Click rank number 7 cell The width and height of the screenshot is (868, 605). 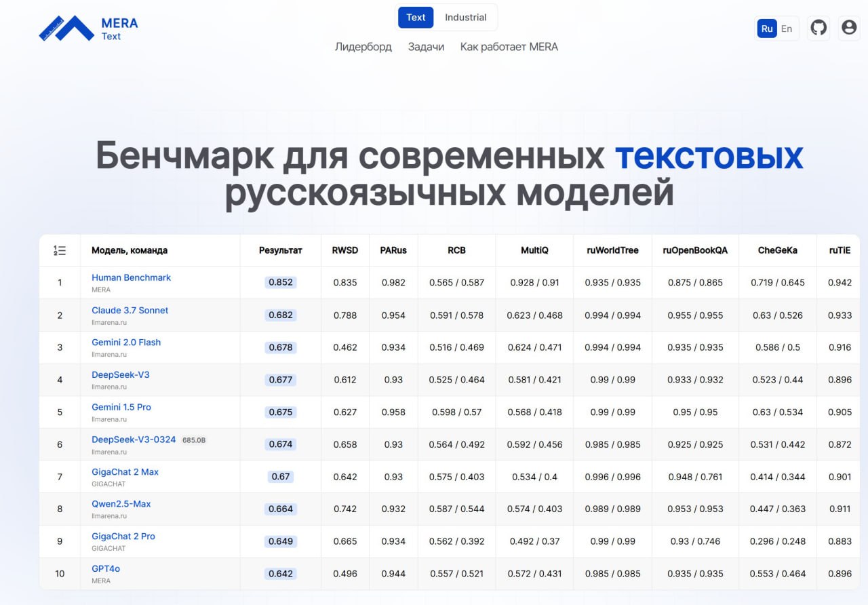pyautogui.click(x=60, y=477)
